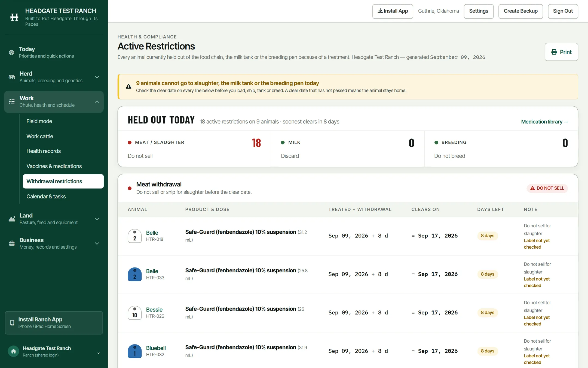Click the warning triangle in yellow banner
Image resolution: width=588 pixels, height=368 pixels.
[x=128, y=87]
